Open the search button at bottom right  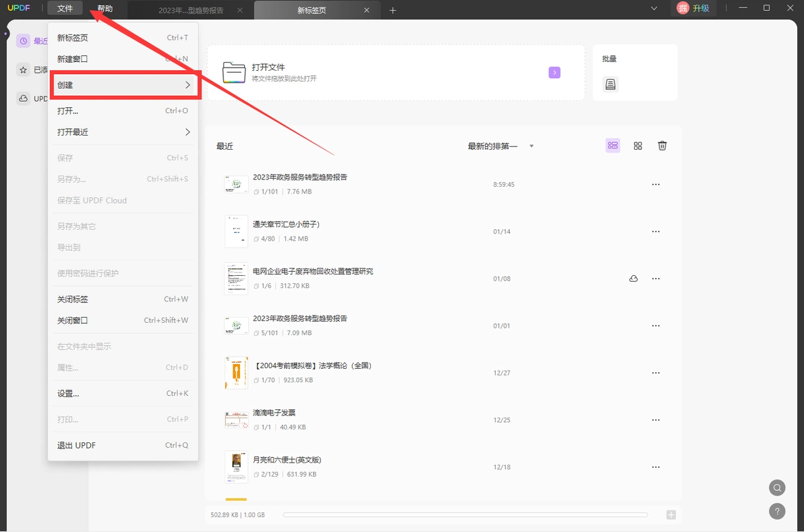click(777, 487)
